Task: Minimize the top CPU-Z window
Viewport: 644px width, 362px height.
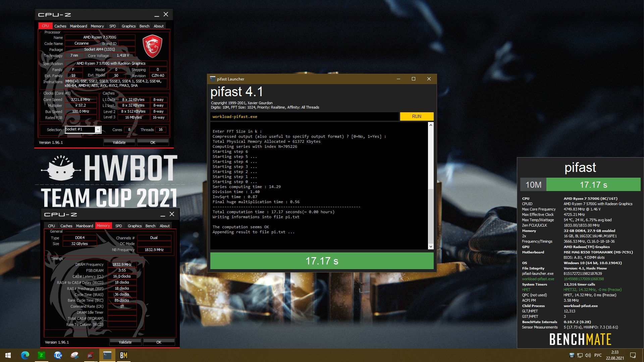Action: pyautogui.click(x=157, y=15)
